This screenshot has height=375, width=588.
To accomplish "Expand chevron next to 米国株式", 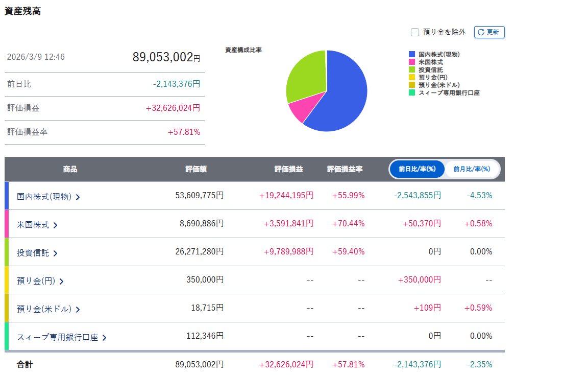I will coord(56,225).
